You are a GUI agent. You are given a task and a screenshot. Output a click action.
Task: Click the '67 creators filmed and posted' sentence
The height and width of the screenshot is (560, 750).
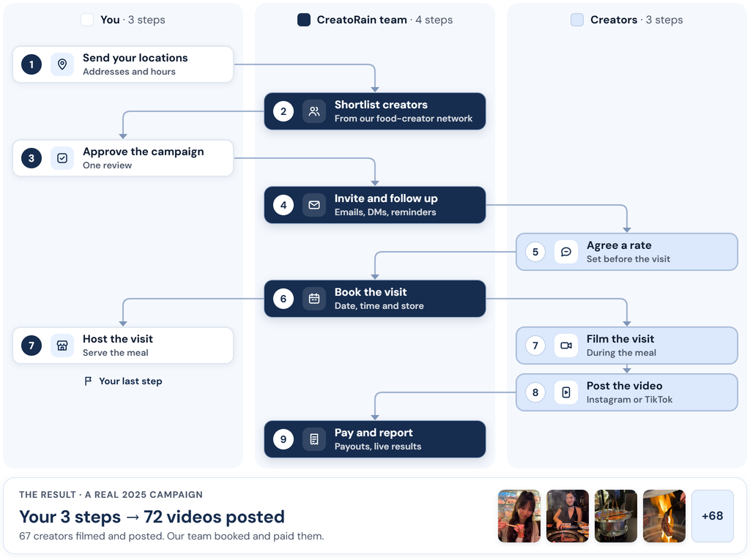point(171,536)
